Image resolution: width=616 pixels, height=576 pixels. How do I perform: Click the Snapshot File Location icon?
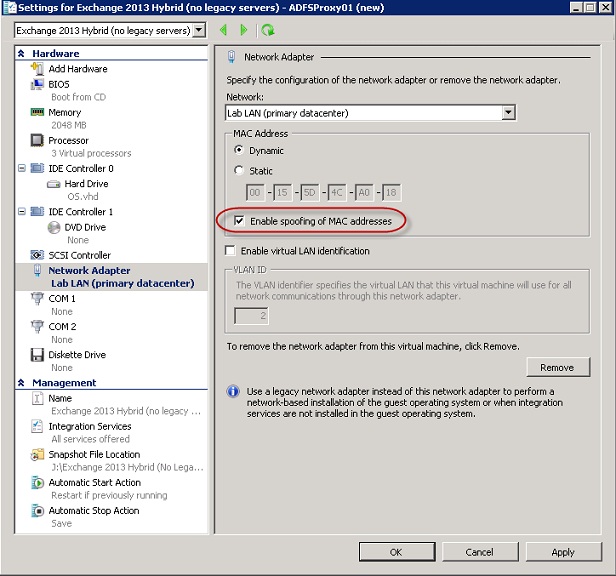click(37, 455)
